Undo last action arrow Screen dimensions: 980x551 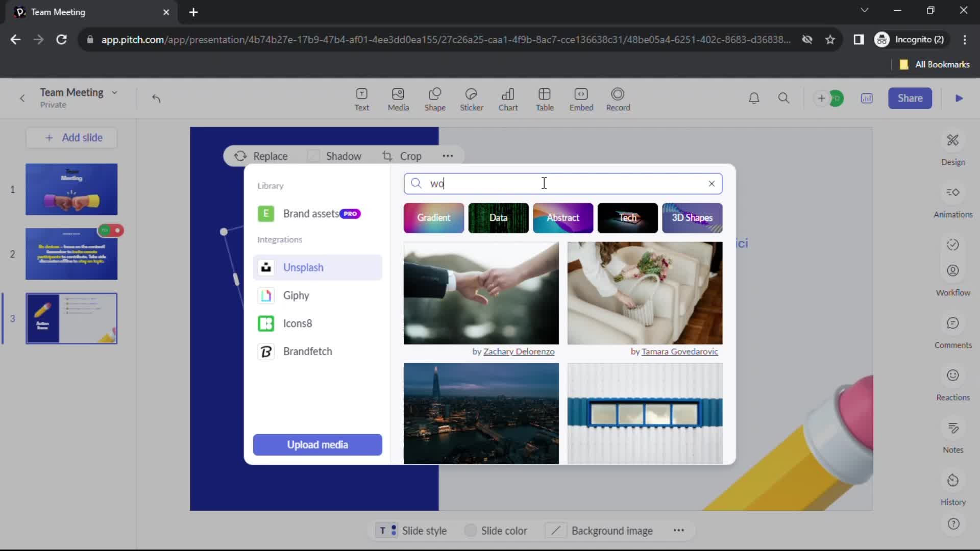point(156,98)
